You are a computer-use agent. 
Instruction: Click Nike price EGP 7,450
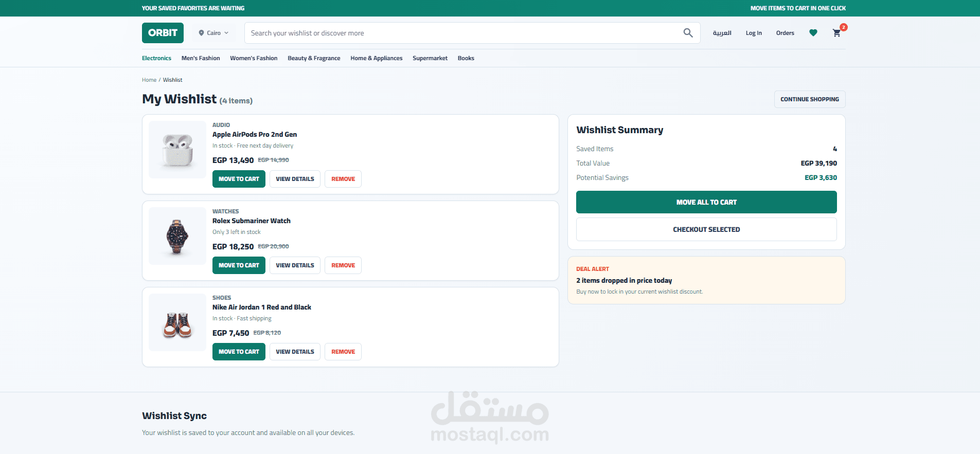pos(230,333)
